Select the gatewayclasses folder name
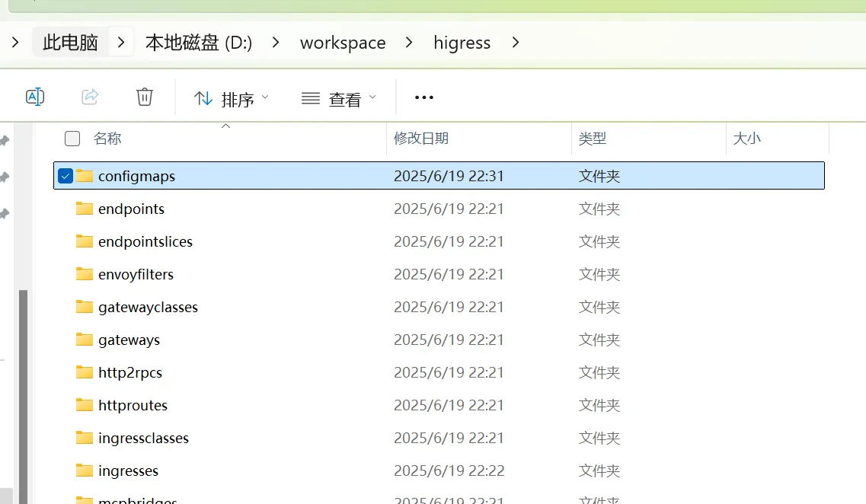The height and width of the screenshot is (504, 866). click(x=148, y=308)
